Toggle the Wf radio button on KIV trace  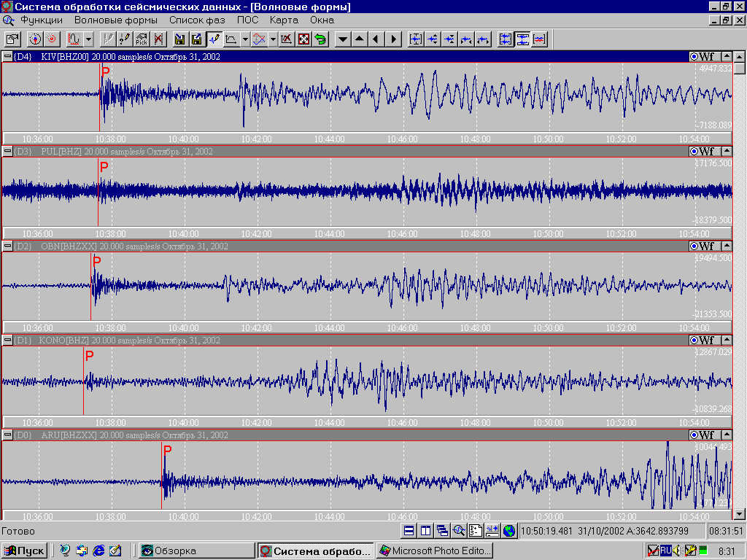pos(694,57)
